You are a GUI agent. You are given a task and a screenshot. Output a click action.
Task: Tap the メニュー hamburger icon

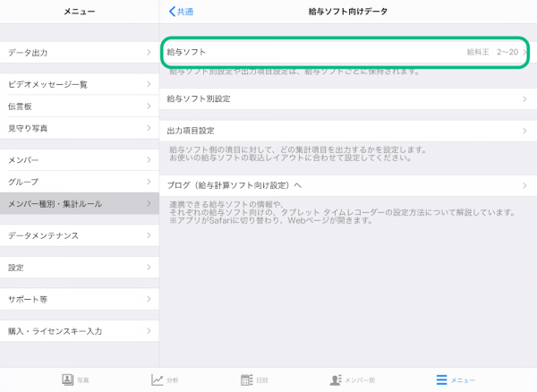(x=441, y=379)
